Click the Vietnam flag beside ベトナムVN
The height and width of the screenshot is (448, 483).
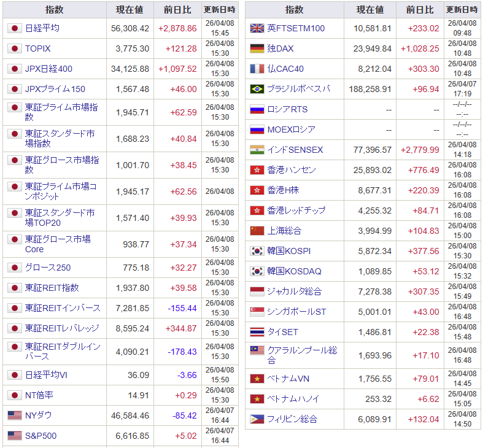pyautogui.click(x=257, y=379)
